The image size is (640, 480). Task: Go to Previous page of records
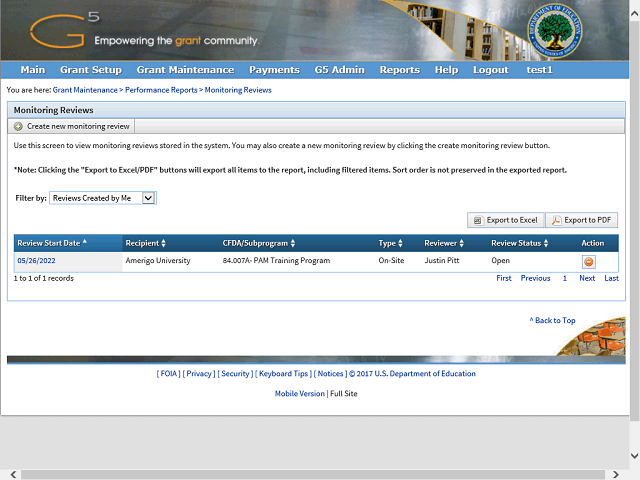click(x=536, y=278)
